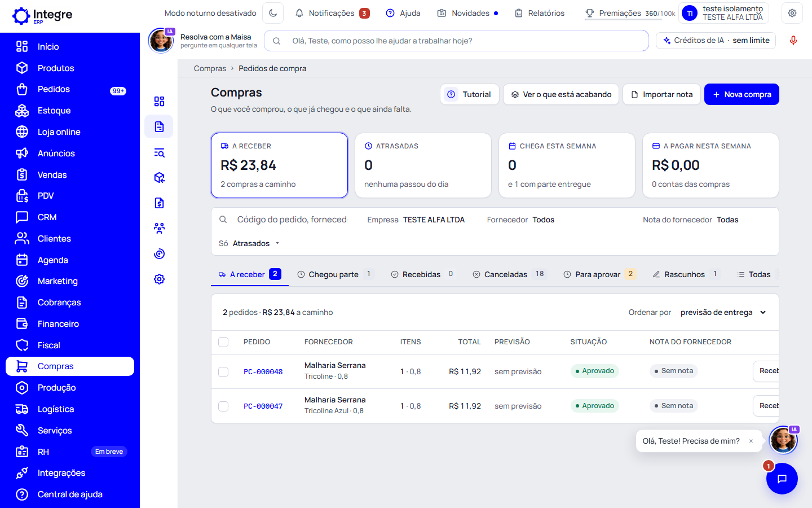This screenshot has width=812, height=508.
Task: Open CRM in sidebar
Action: point(70,217)
